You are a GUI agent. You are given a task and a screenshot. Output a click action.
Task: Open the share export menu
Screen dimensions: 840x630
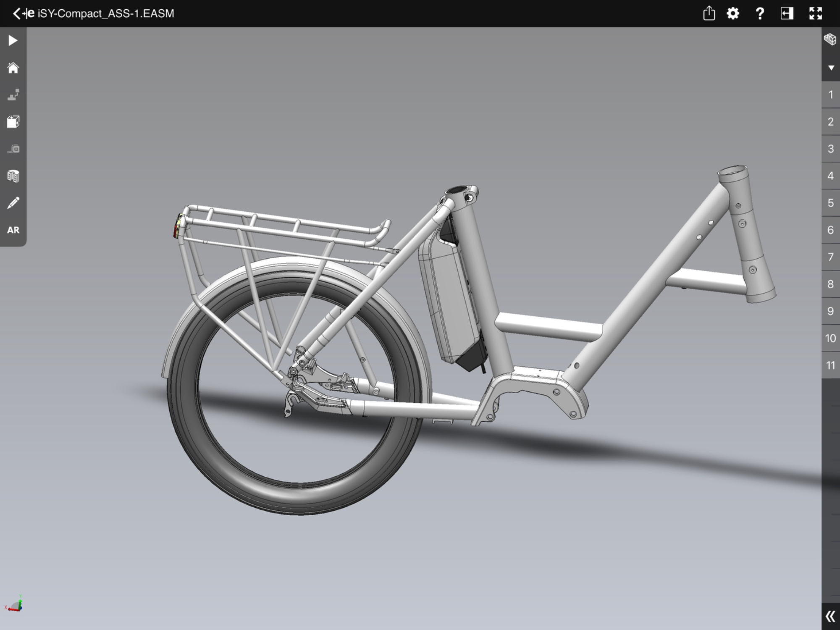pos(709,13)
